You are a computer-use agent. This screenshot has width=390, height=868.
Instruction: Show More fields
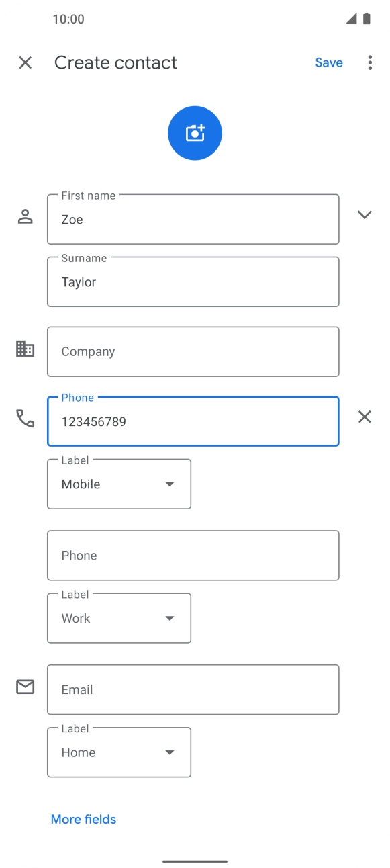(83, 819)
